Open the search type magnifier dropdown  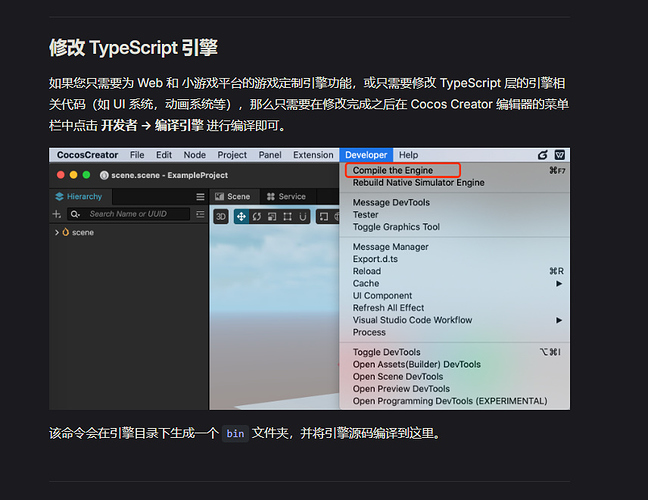[75, 214]
